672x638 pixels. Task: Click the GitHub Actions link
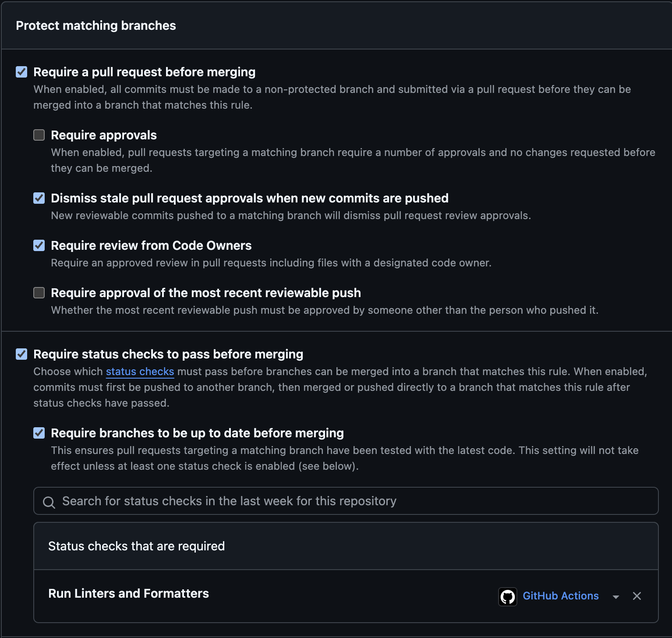coord(560,596)
